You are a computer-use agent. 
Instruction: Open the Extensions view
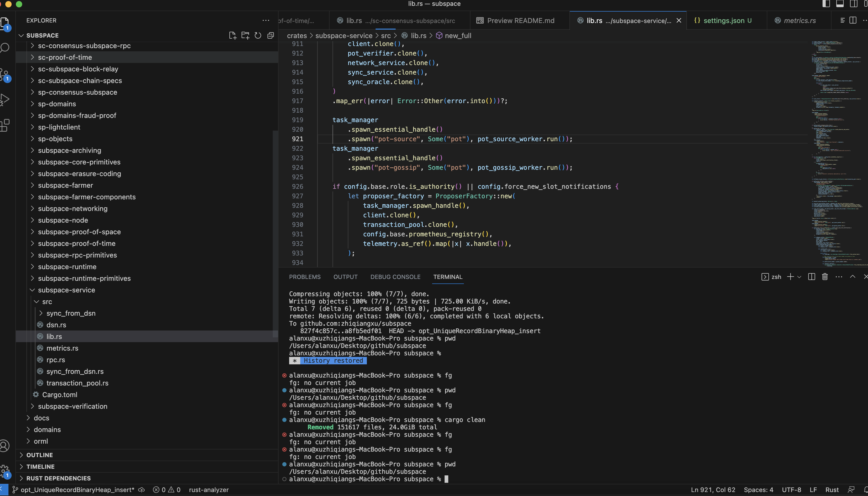pos(5,125)
